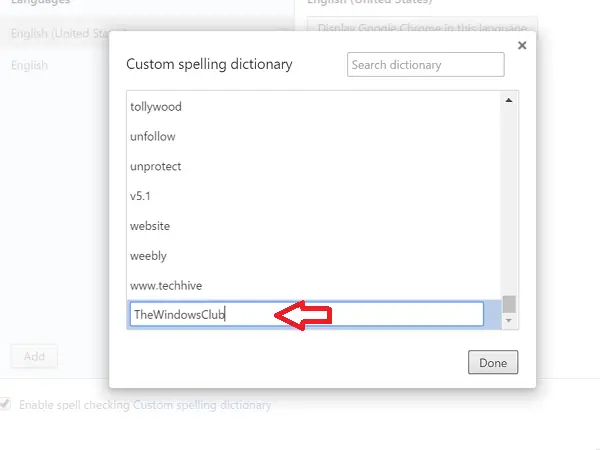Click the word list scrollbar thumb
The image size is (600, 450).
pos(509,304)
